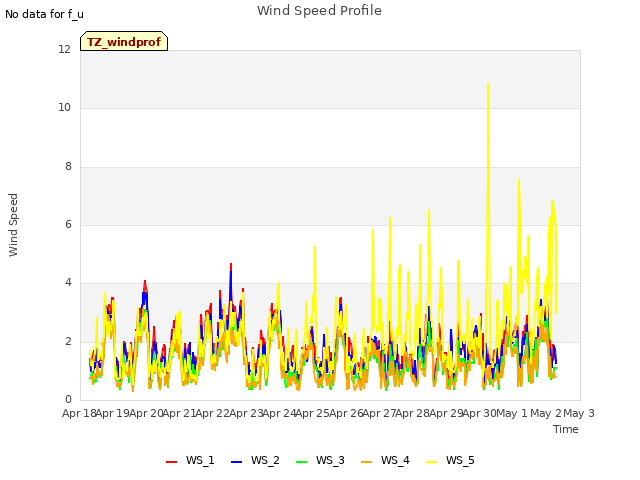This screenshot has width=640, height=480.
Task: Toggle the WS_4 series in the legend
Action: tap(385, 460)
